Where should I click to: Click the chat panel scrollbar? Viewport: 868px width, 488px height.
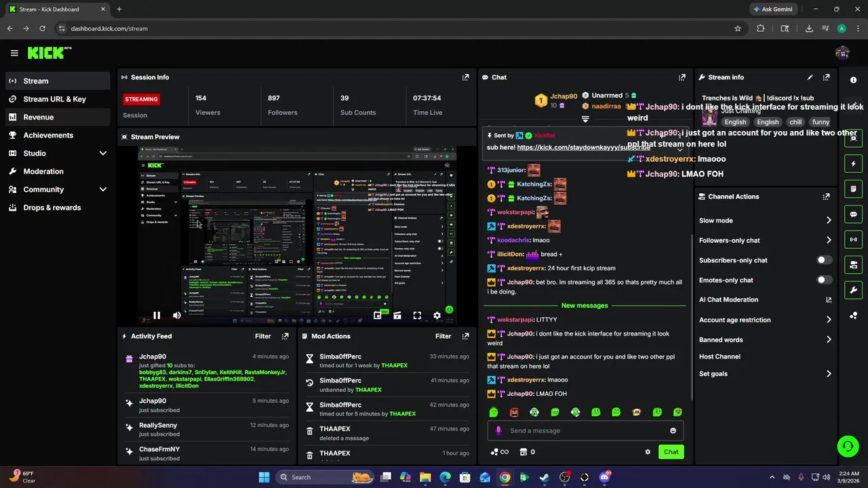coord(692,317)
